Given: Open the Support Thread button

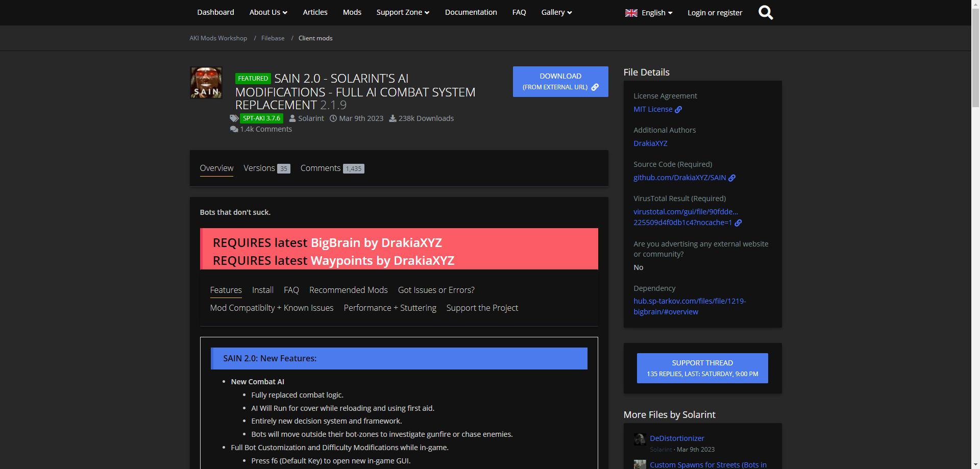Looking at the screenshot, I should click(702, 368).
